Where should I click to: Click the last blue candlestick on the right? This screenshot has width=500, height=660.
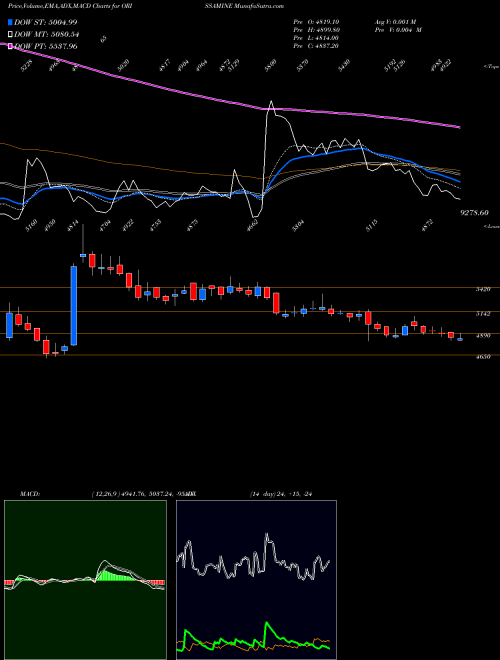[x=460, y=339]
